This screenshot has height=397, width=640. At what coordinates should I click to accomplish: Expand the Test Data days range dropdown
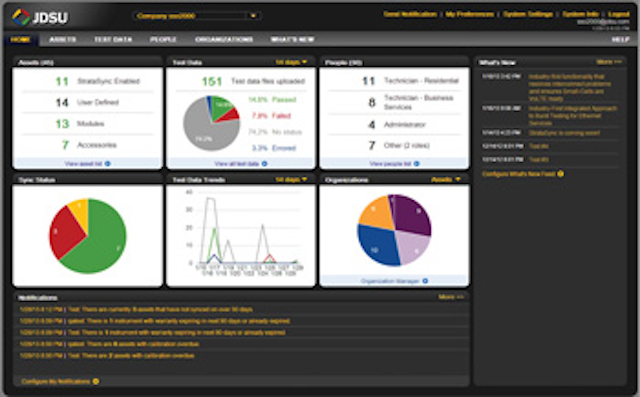pyautogui.click(x=291, y=62)
